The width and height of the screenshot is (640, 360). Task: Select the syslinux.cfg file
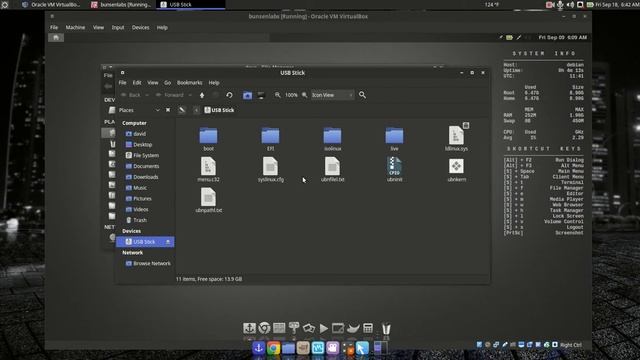click(x=270, y=170)
